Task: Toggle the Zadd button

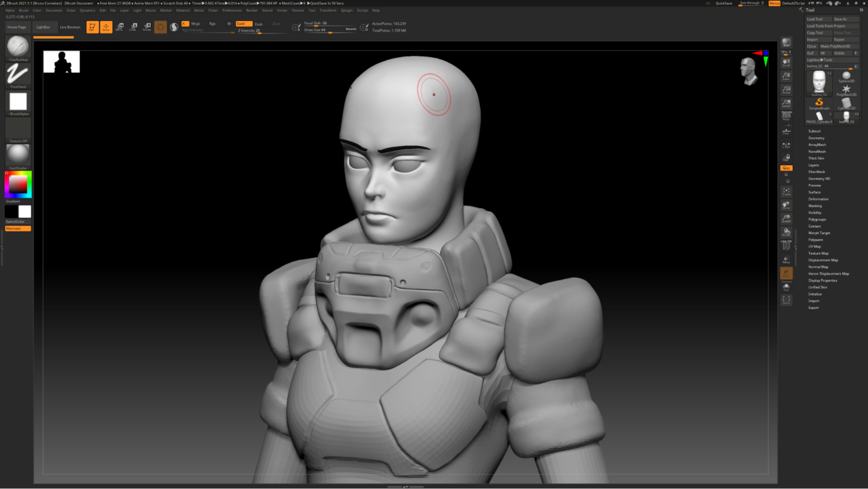Action: click(244, 24)
